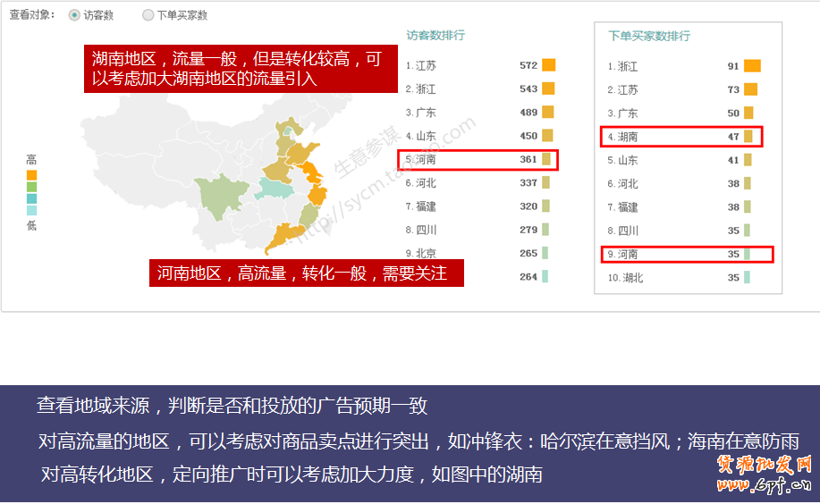This screenshot has height=504, width=820.
Task: Click buyer count 50
Action: [x=733, y=113]
